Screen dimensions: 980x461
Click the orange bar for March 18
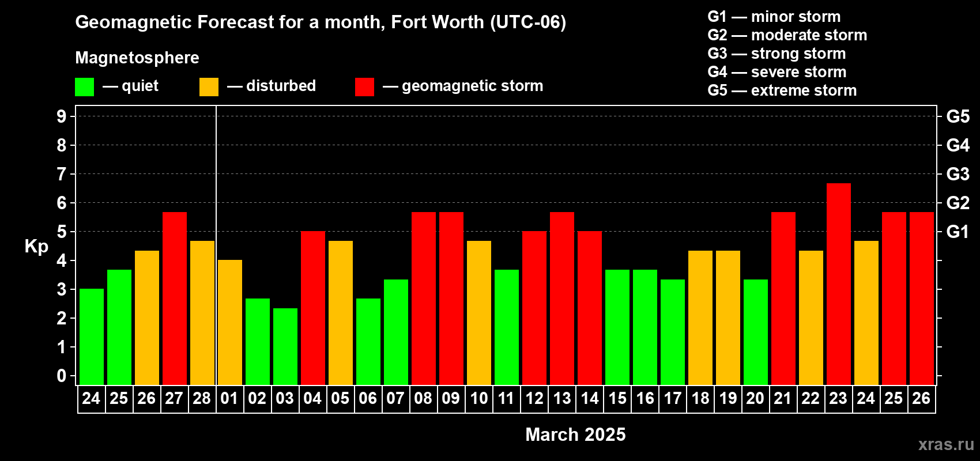tap(700, 318)
